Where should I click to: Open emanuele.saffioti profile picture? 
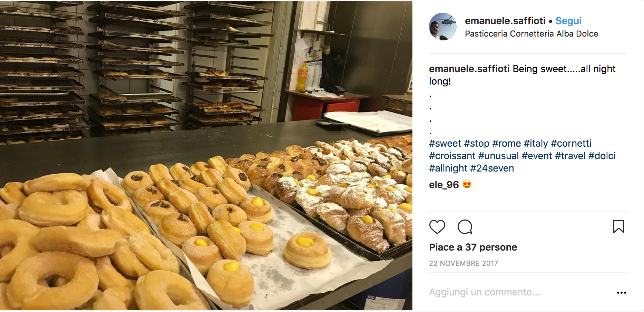point(443,27)
